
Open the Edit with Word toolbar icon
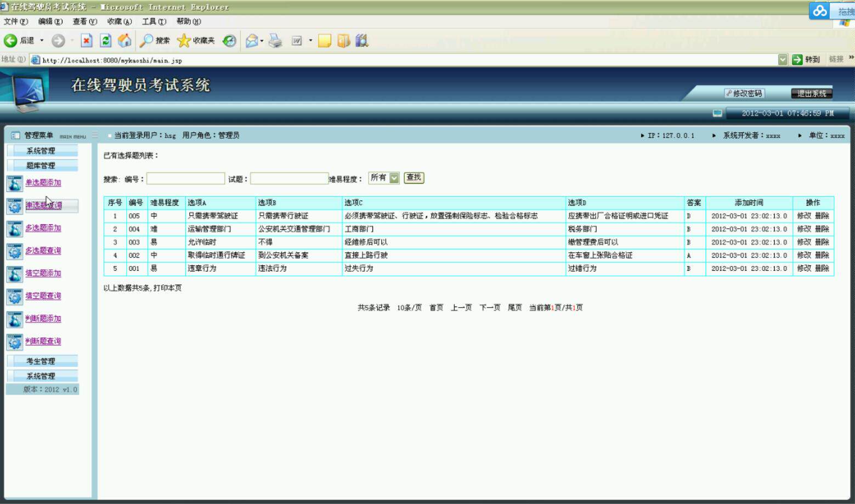coord(297,40)
